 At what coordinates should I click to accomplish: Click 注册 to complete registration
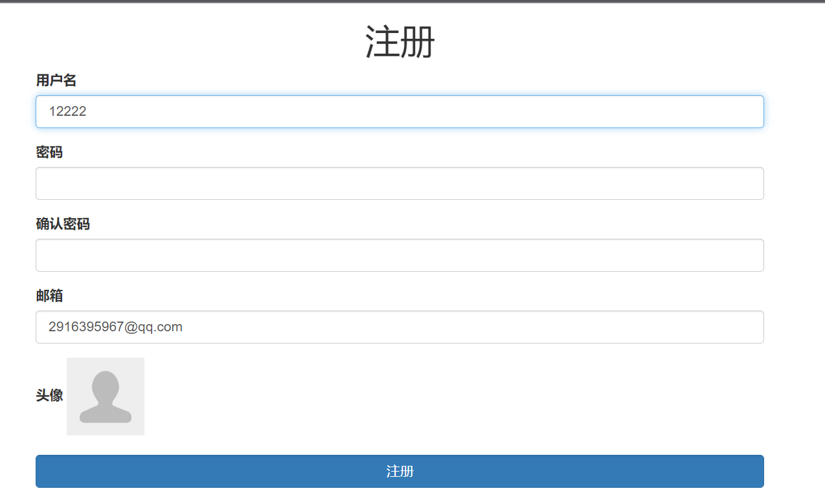[x=400, y=471]
